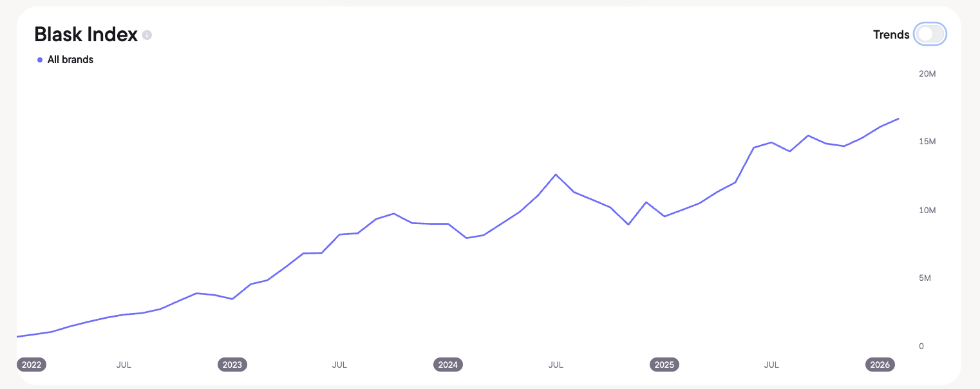Click the info icon beside Blask Index
This screenshot has width=980, height=389.
coord(147,35)
